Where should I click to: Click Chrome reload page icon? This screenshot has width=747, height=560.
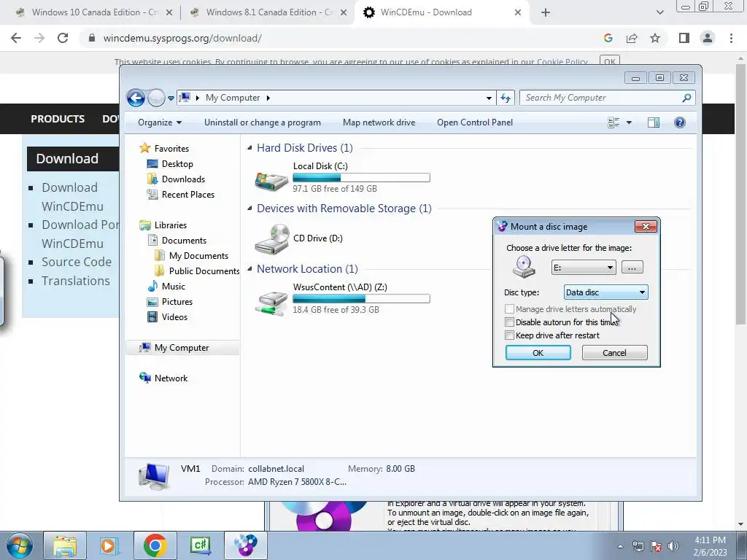(63, 38)
